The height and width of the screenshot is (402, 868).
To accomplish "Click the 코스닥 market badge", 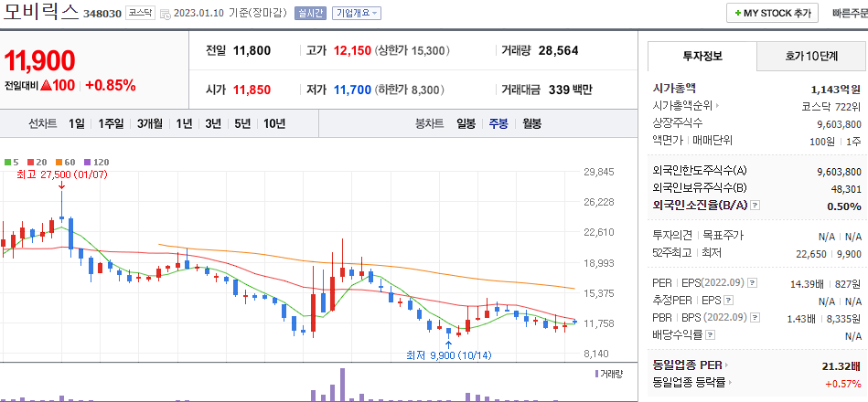I will pyautogui.click(x=140, y=14).
